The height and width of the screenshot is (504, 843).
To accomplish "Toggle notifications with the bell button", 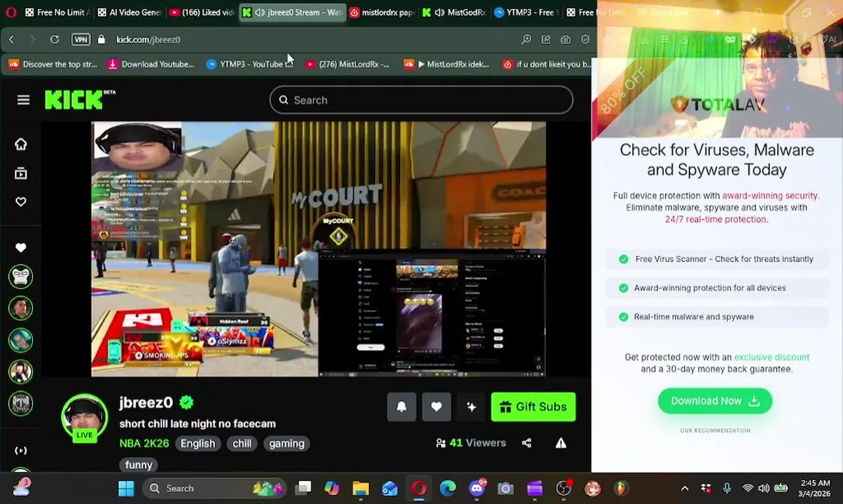I will pos(401,407).
